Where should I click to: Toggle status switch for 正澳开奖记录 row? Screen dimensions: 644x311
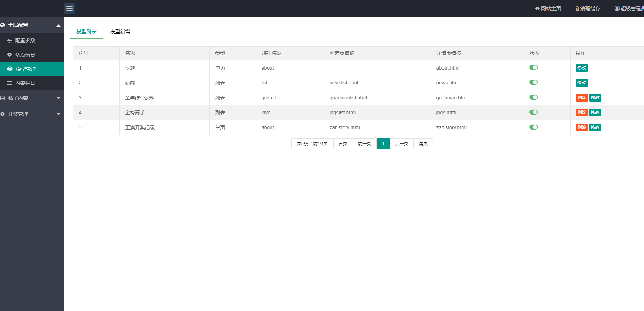pos(534,127)
